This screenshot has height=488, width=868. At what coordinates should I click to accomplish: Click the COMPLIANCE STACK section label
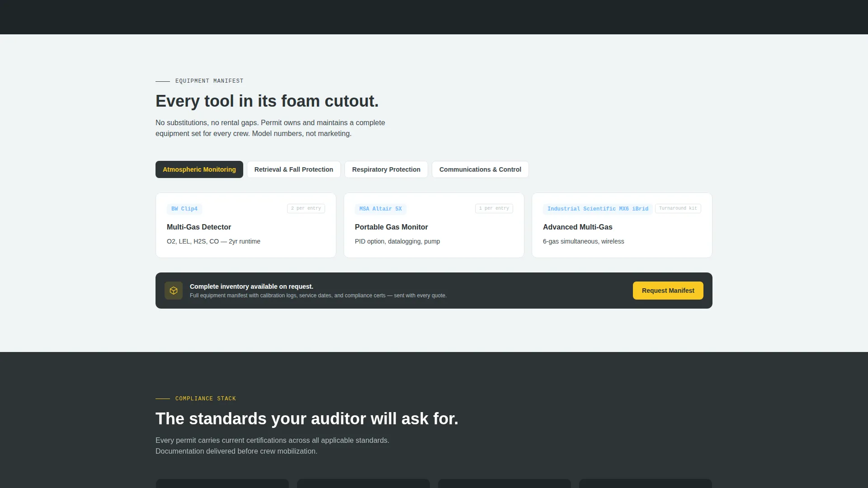[206, 399]
